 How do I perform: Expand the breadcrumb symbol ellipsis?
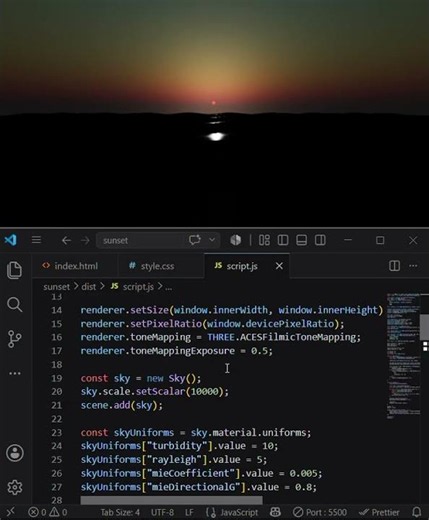[x=169, y=287]
